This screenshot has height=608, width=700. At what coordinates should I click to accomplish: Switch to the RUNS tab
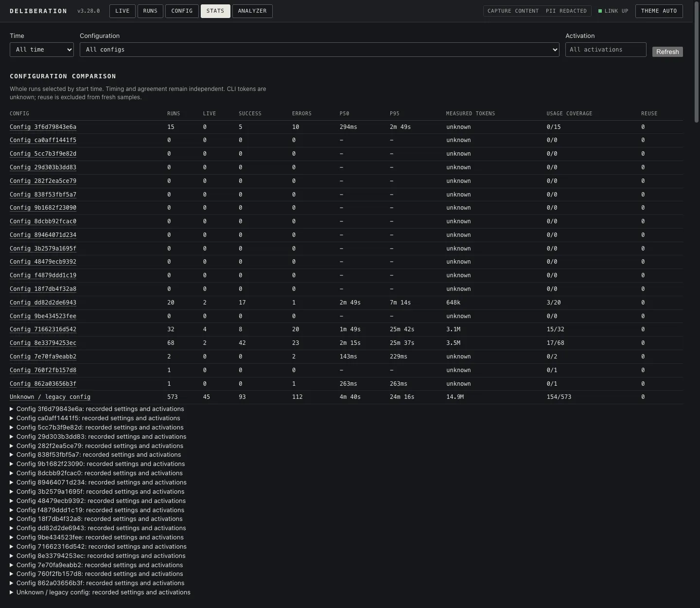[x=150, y=11]
